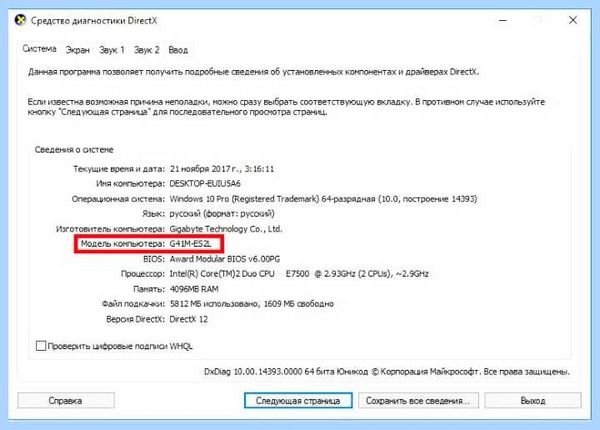The width and height of the screenshot is (600, 430).
Task: Click the operating system value Windows 10 Pro
Action: [323, 199]
